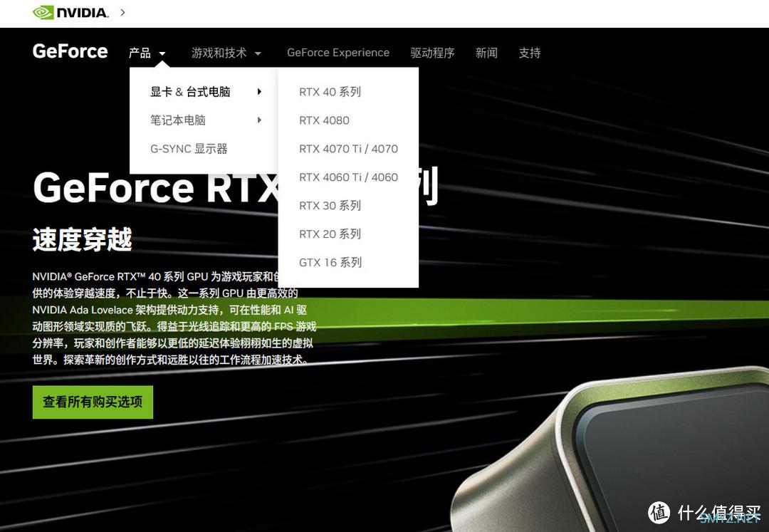This screenshot has height=532, width=769.
Task: Open the 支持 navigation item
Action: click(x=530, y=53)
